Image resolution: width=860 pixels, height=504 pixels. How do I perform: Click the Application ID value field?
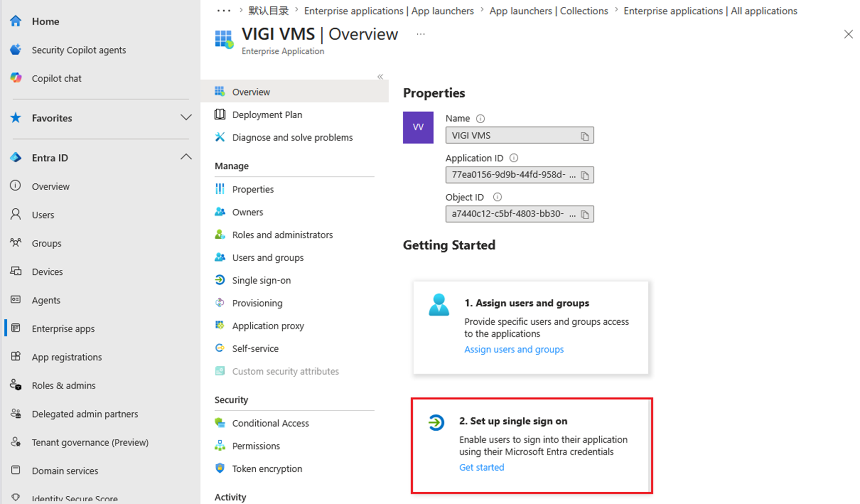click(520, 175)
